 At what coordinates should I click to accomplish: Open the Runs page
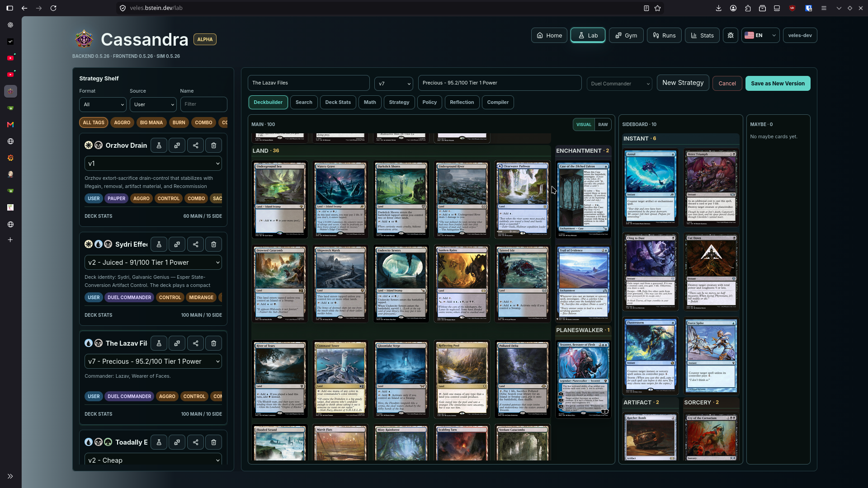[x=664, y=35]
